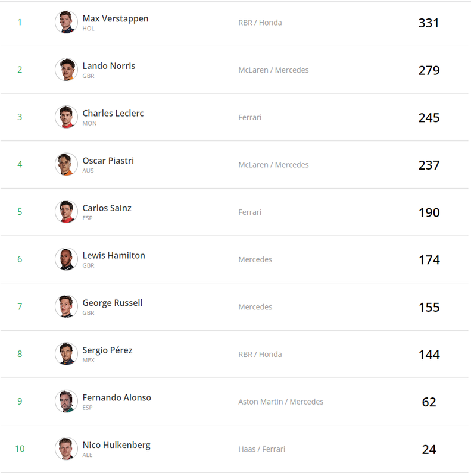Select Verstappen's 331 points total

click(x=429, y=23)
